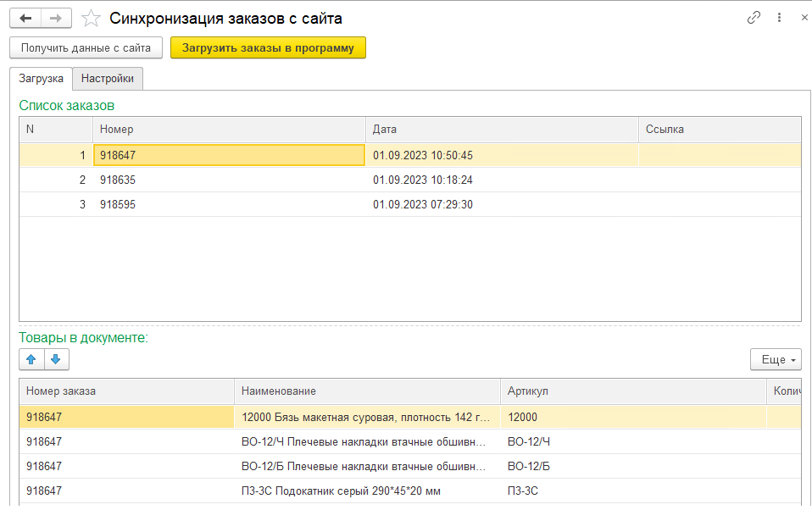Select order 918635 in the list

click(x=118, y=180)
